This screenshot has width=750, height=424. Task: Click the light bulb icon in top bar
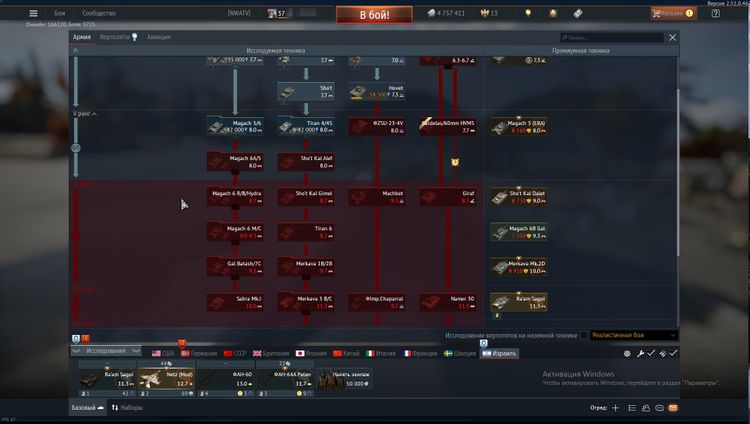528,13
